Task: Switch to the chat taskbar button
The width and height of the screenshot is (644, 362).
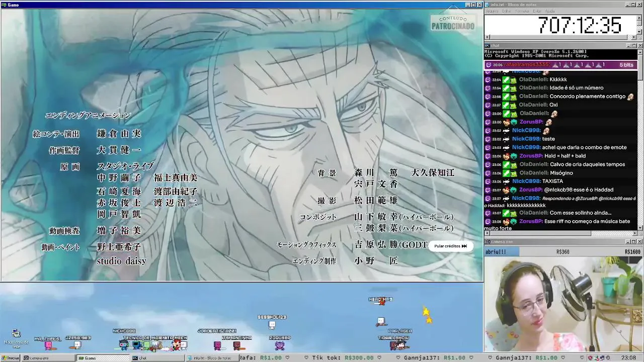Action: pyautogui.click(x=157, y=358)
